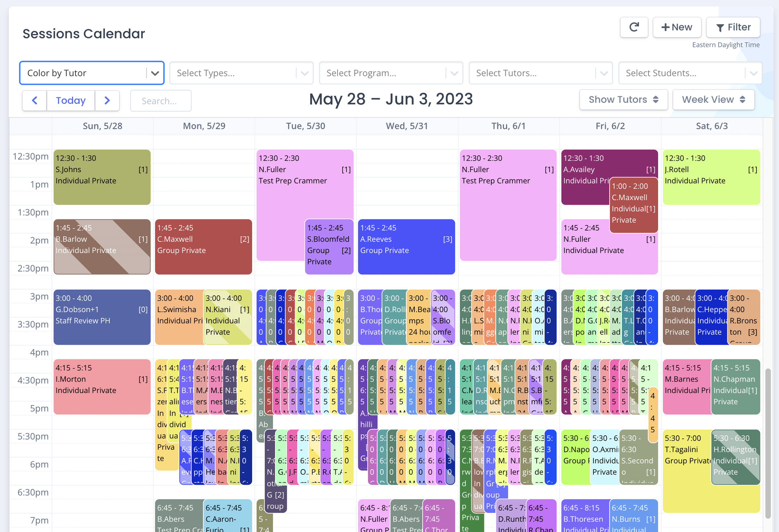779x532 pixels.
Task: Open Select Tutors dropdown
Action: (x=541, y=73)
